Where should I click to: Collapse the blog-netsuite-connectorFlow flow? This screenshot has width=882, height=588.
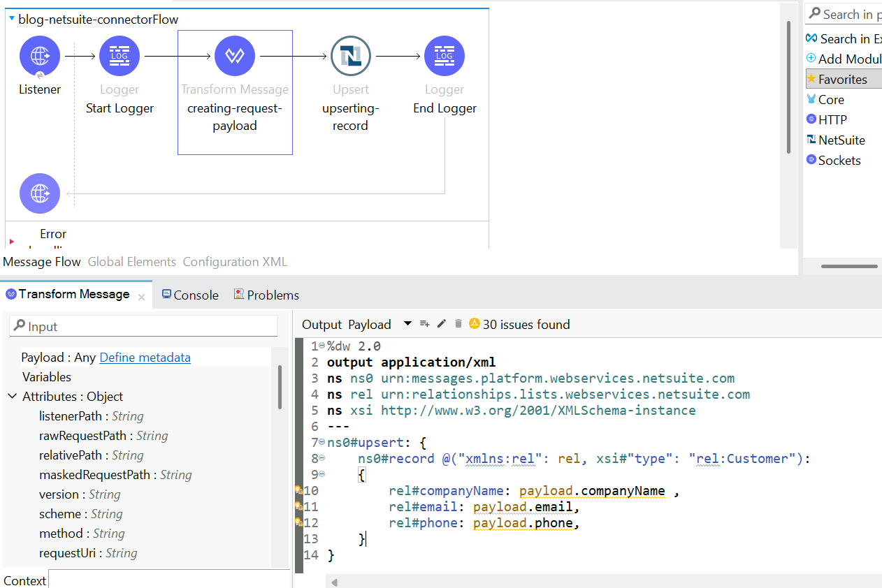click(x=12, y=20)
